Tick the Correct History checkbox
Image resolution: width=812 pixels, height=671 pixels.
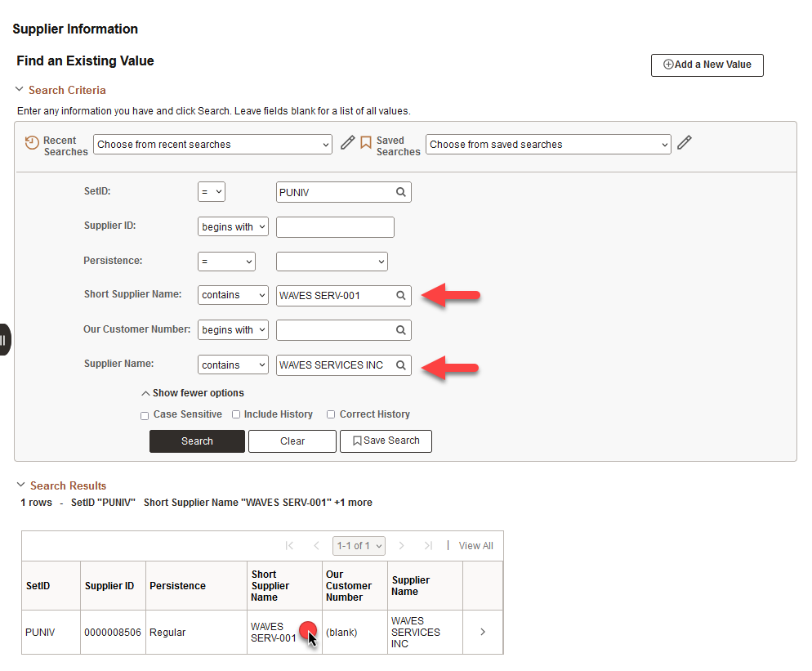(331, 414)
